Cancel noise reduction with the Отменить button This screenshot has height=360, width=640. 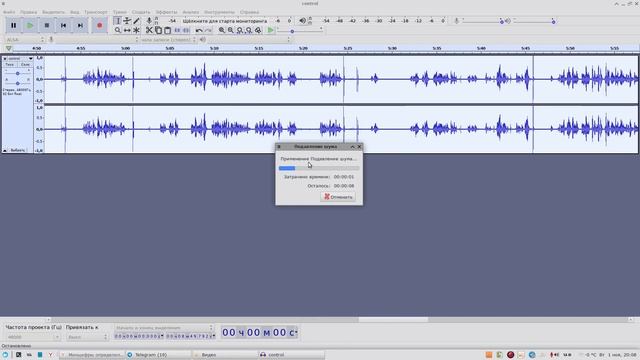point(338,197)
